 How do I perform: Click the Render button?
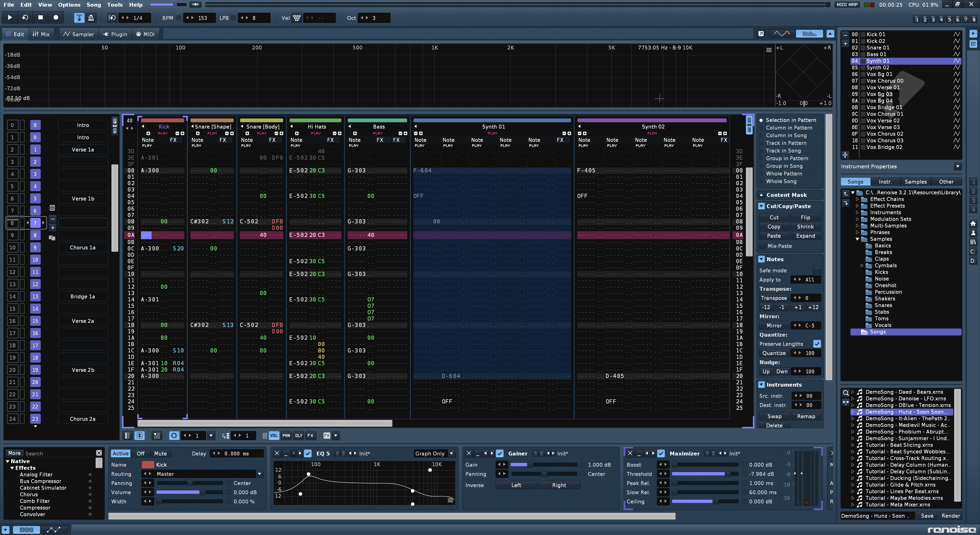[950, 516]
